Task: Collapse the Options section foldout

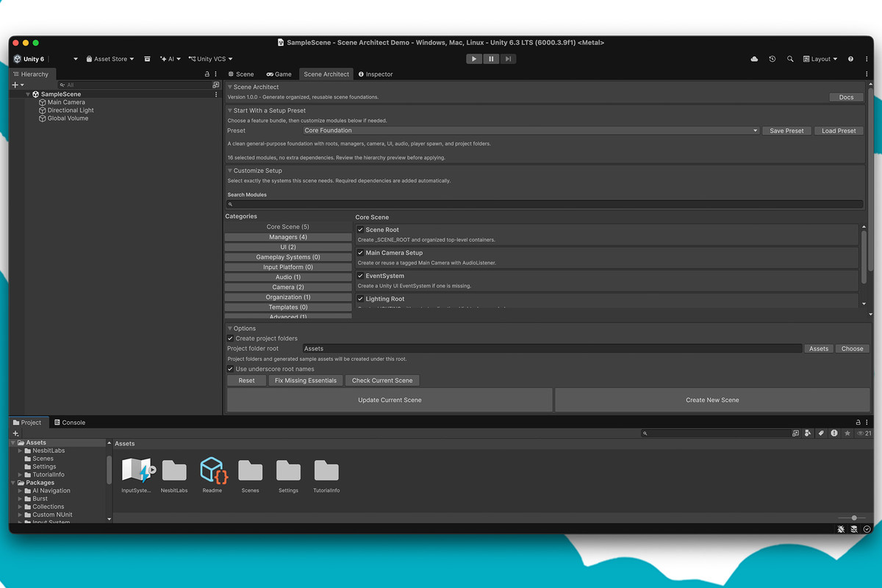Action: coord(230,329)
